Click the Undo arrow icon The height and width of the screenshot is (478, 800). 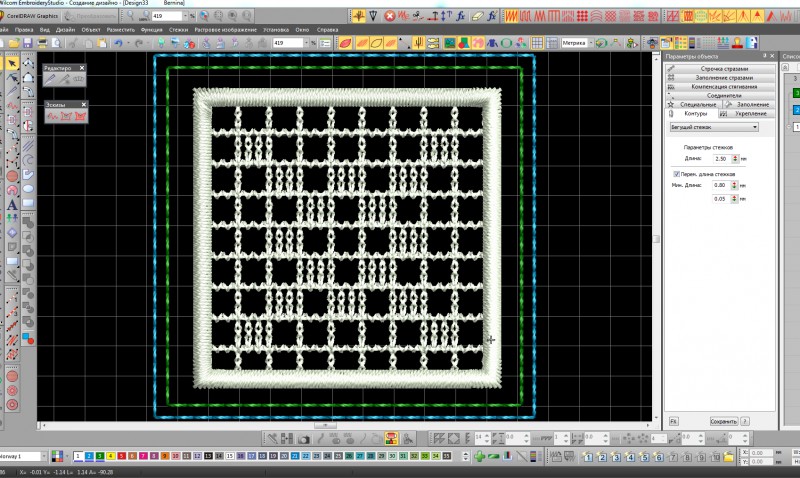coord(118,43)
